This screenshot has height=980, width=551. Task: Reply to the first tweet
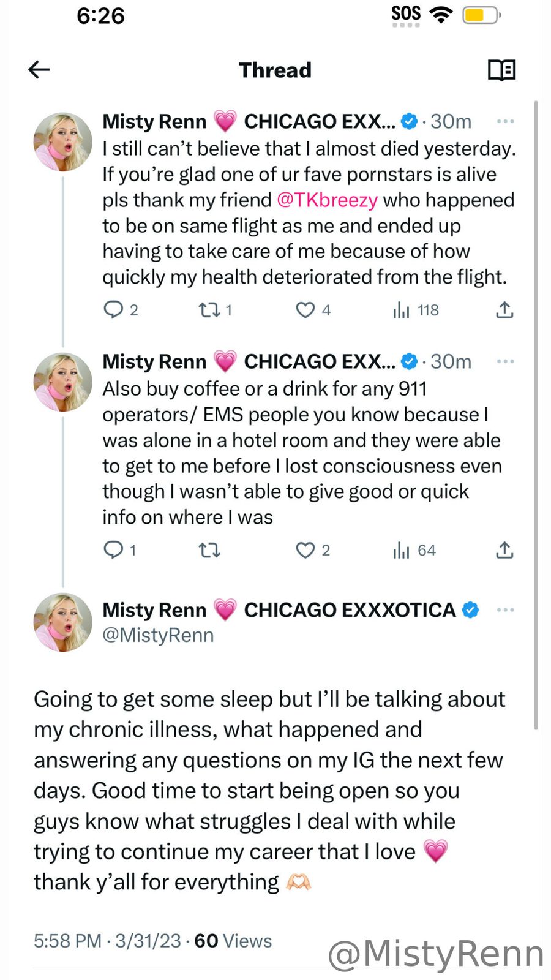(x=114, y=310)
